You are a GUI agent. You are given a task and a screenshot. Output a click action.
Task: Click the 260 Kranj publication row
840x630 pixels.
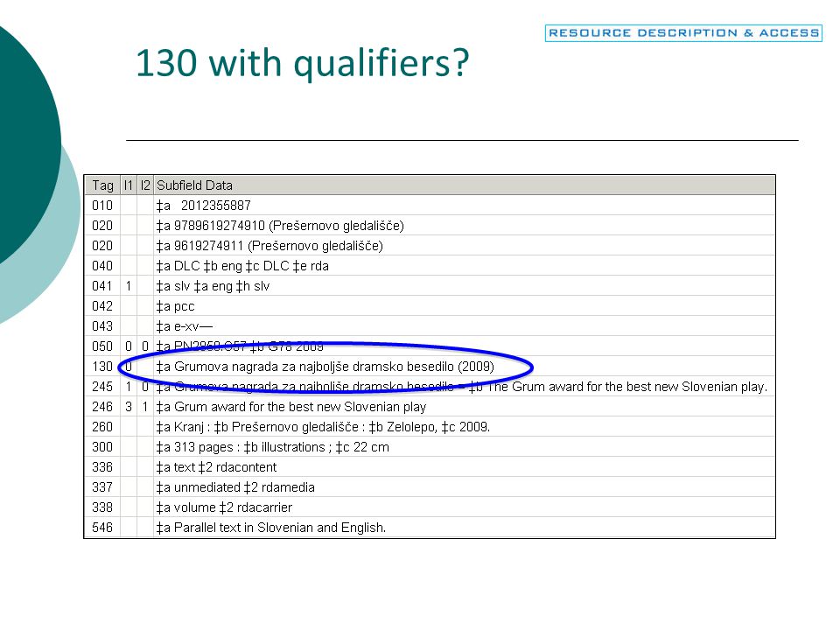[430, 427]
